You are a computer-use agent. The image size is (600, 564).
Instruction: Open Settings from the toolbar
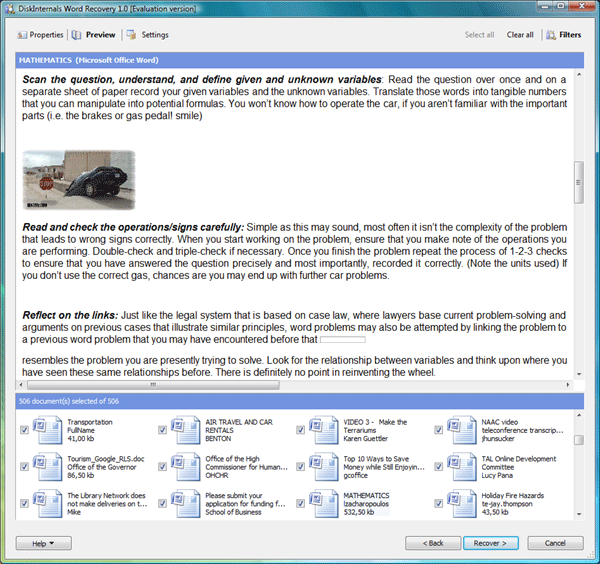click(x=148, y=35)
